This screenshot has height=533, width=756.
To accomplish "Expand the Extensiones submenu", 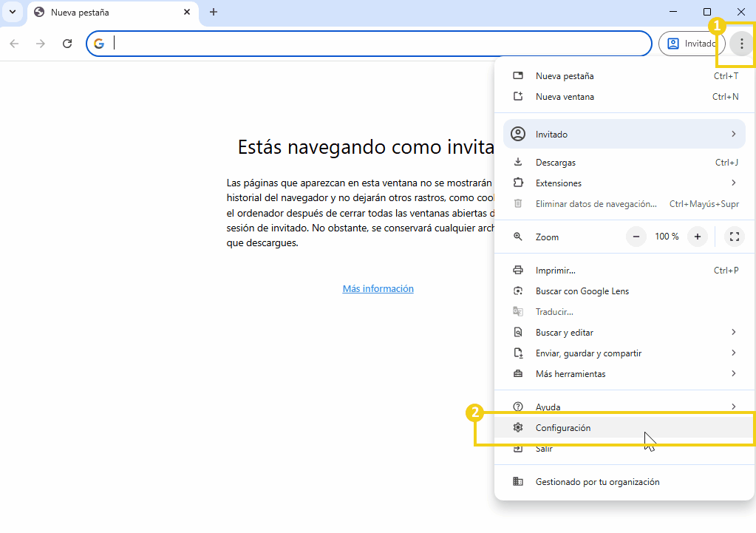I will [x=624, y=183].
